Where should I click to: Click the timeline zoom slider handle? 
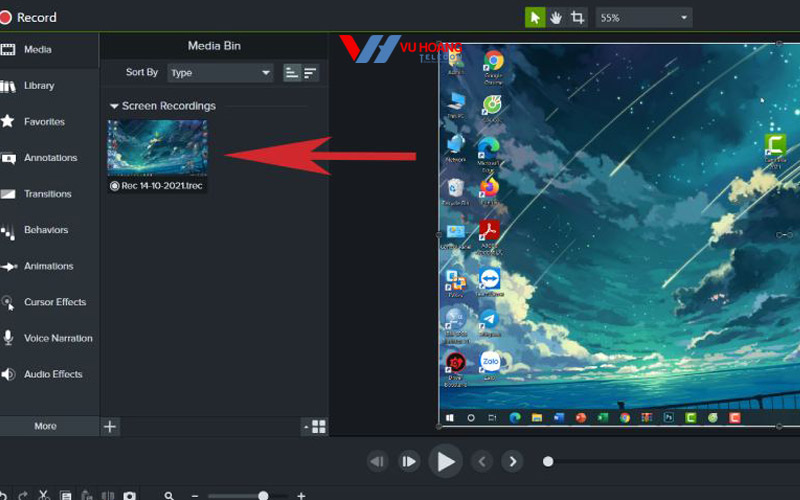[x=263, y=495]
